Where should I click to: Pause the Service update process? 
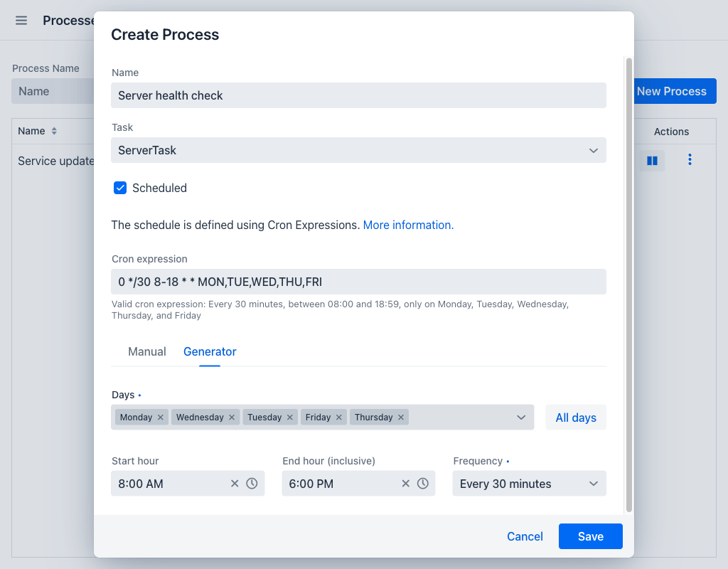tap(652, 161)
